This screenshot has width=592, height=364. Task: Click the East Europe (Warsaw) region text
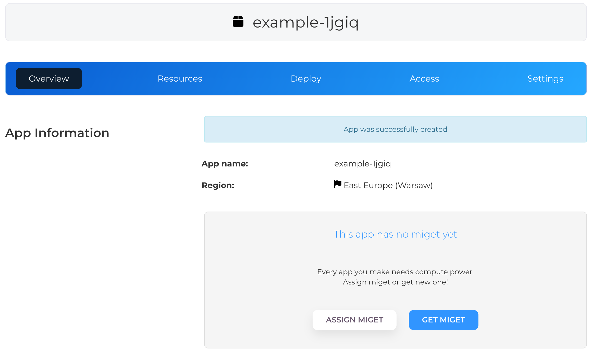point(388,185)
